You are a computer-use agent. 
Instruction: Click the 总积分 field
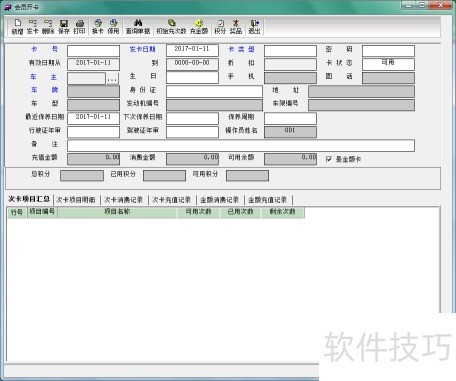82,176
